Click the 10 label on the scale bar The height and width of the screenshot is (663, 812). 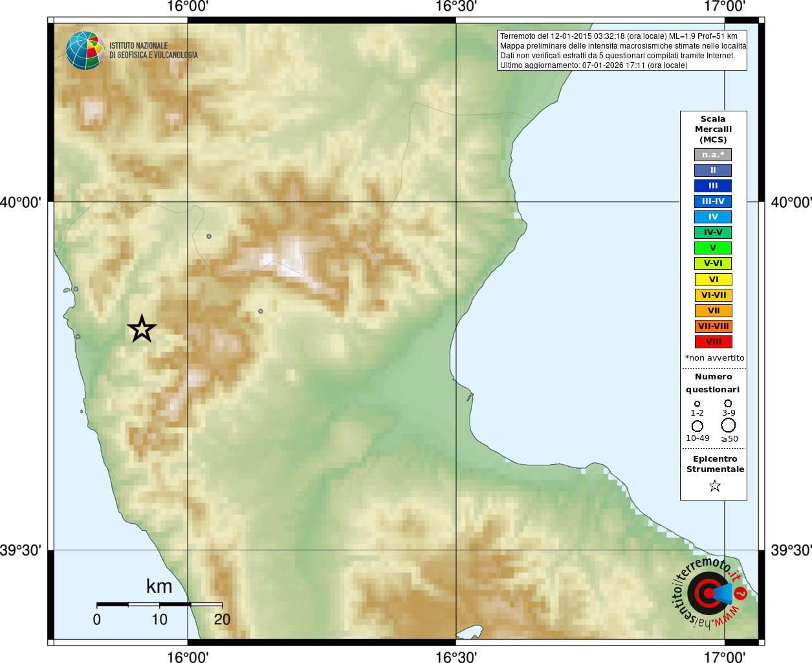(x=159, y=620)
